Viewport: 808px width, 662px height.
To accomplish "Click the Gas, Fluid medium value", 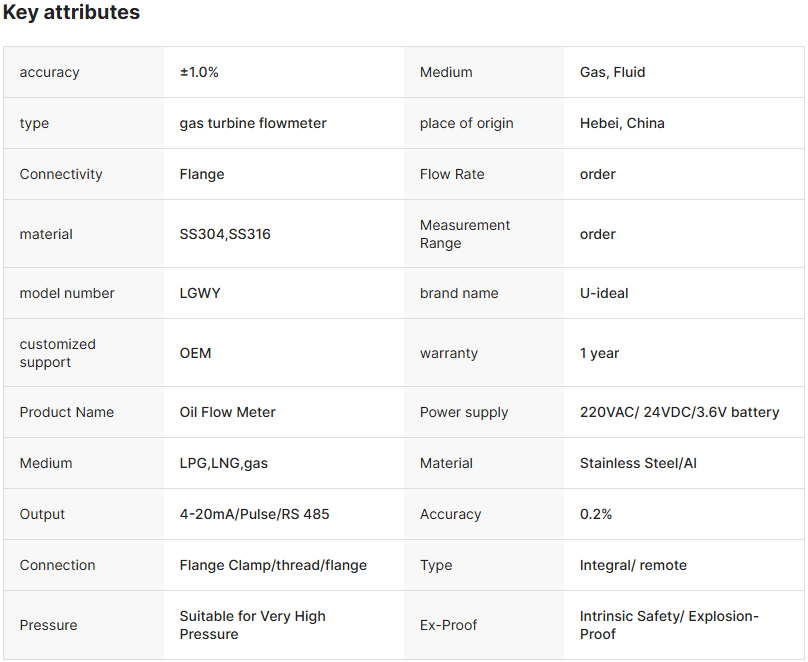I will tap(612, 72).
